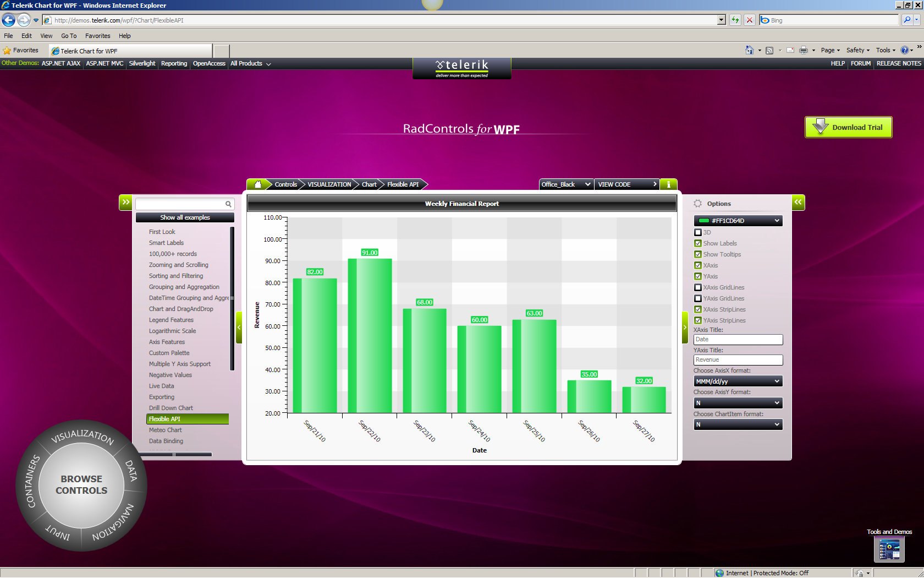Click the XAxis Title input field
924x578 pixels.
point(738,340)
